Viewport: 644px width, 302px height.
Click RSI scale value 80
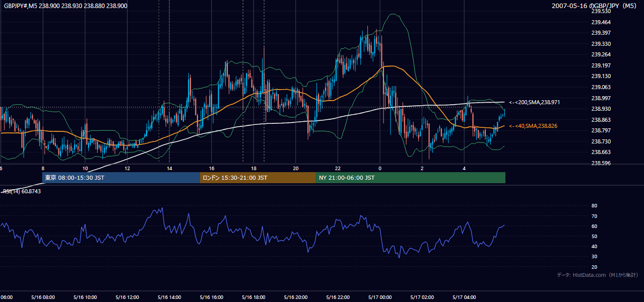pos(594,206)
